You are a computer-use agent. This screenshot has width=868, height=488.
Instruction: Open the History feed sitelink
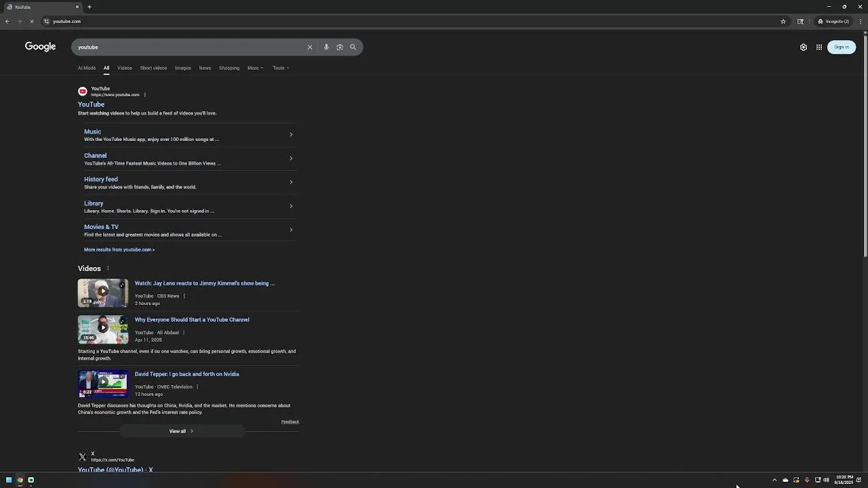coord(101,180)
